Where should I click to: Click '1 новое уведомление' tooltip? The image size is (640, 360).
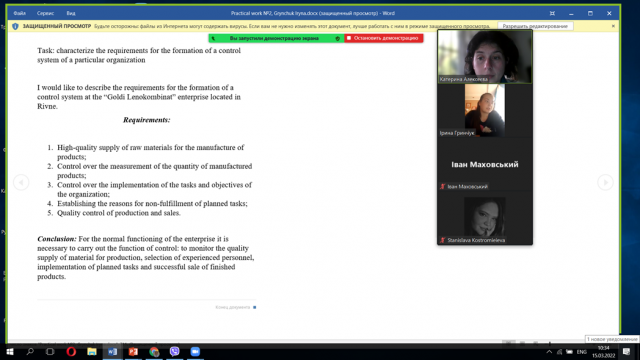tap(612, 339)
